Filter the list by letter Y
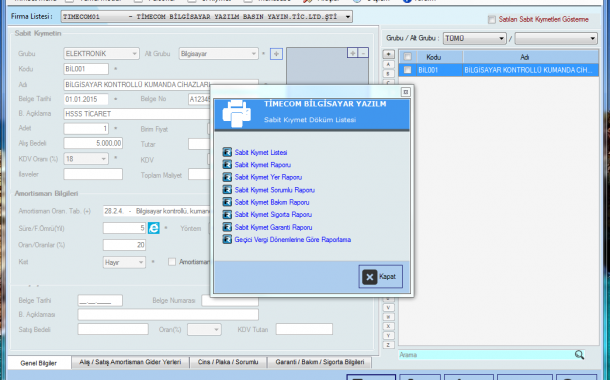This screenshot has height=380, width=610. (x=388, y=336)
